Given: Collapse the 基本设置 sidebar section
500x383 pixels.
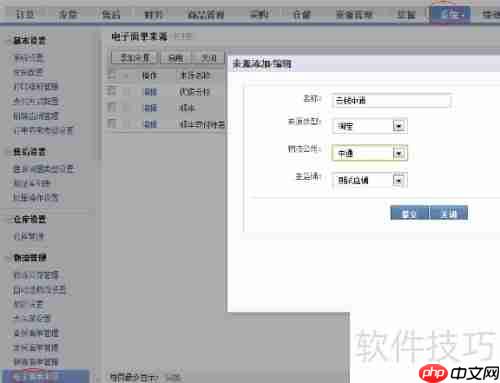Looking at the screenshot, I should point(29,40).
